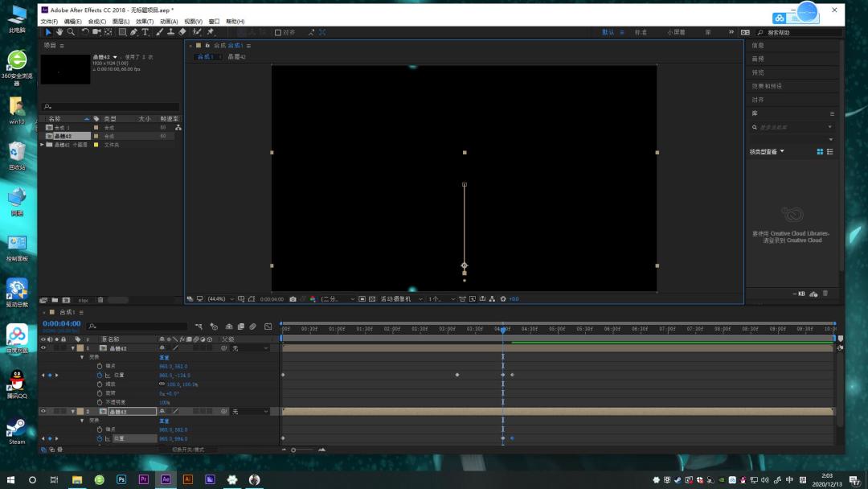868x489 pixels.
Task: Select the Pen tool
Action: (134, 32)
